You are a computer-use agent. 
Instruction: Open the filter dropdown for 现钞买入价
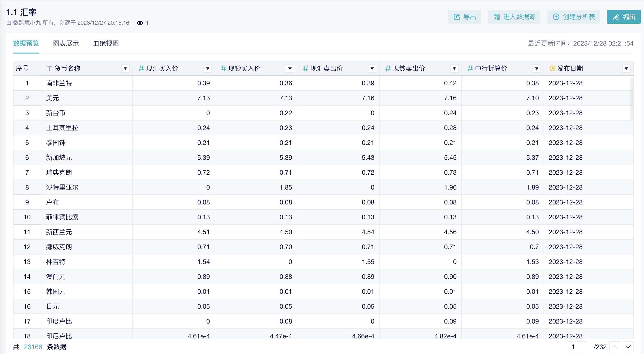click(x=290, y=68)
